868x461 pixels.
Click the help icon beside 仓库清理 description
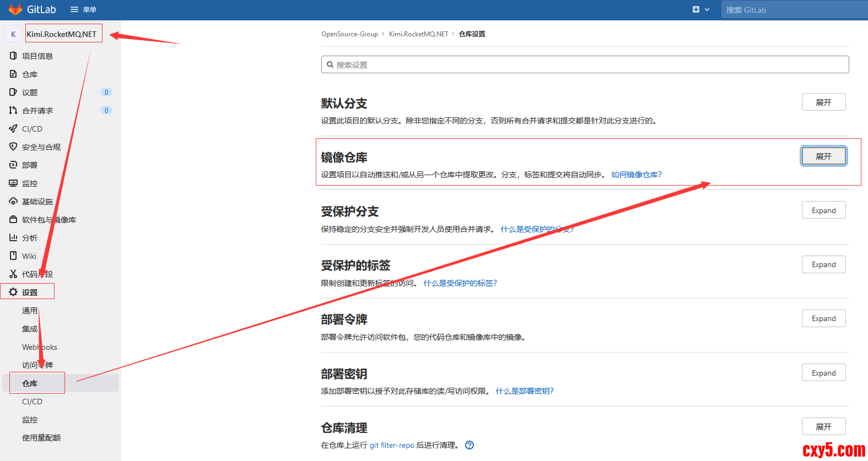click(470, 445)
